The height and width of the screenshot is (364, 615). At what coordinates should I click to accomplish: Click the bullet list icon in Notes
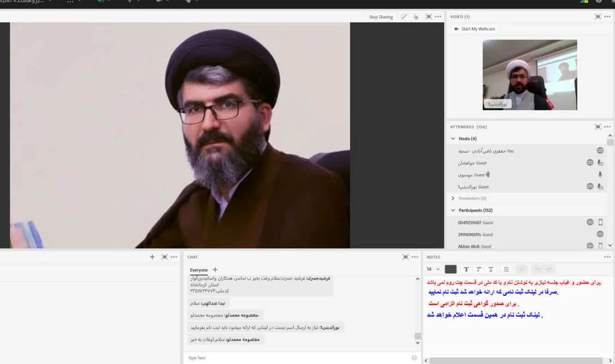click(x=506, y=269)
